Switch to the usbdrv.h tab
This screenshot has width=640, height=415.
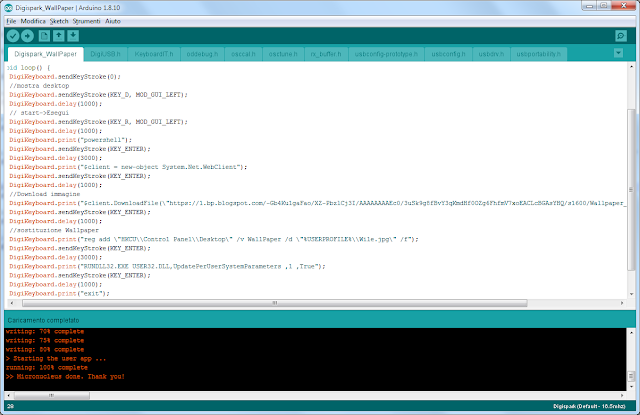491,54
